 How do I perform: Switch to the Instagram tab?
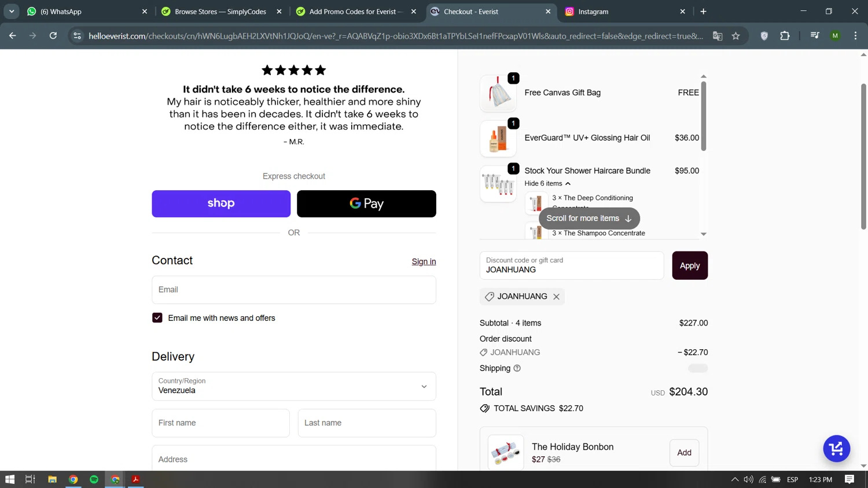click(625, 12)
